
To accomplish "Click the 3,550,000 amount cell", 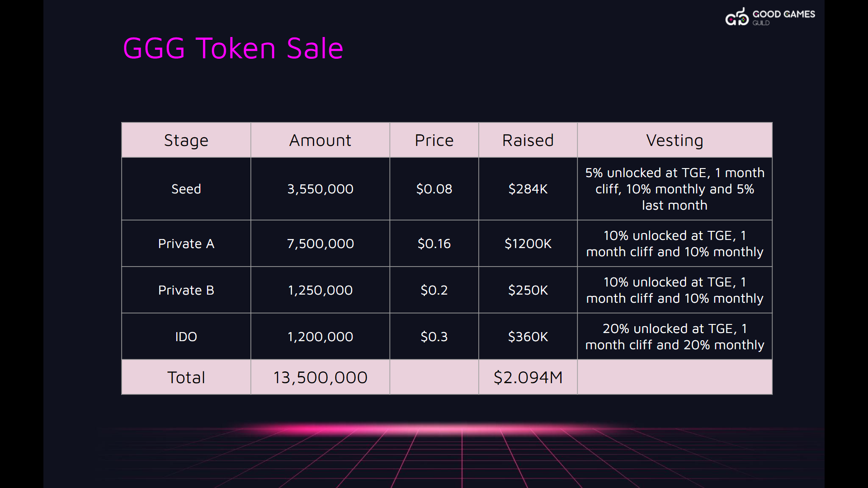I will pos(320,189).
